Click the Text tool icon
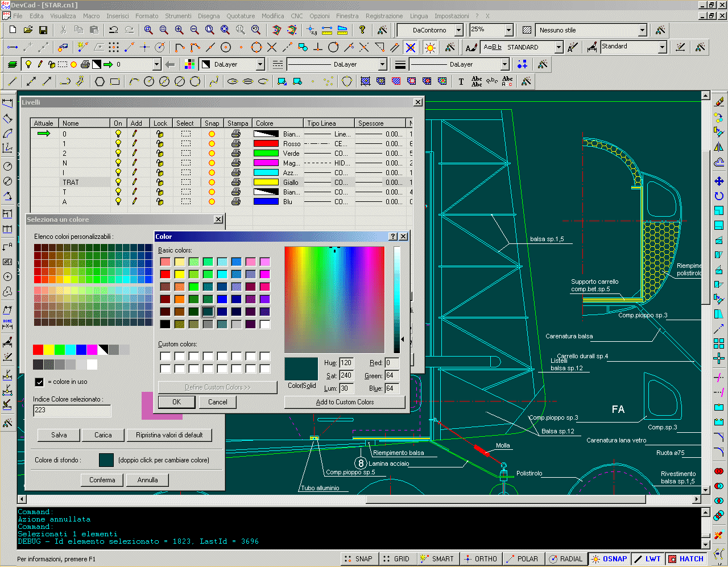The height and width of the screenshot is (567, 728). pos(460,81)
